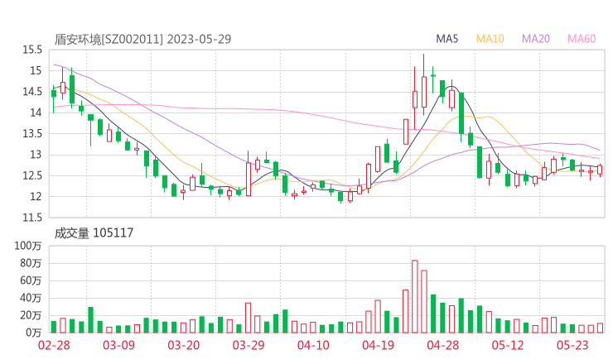The width and height of the screenshot is (613, 364).
Task: Click the 03-29 date axis label
Action: [x=249, y=345]
